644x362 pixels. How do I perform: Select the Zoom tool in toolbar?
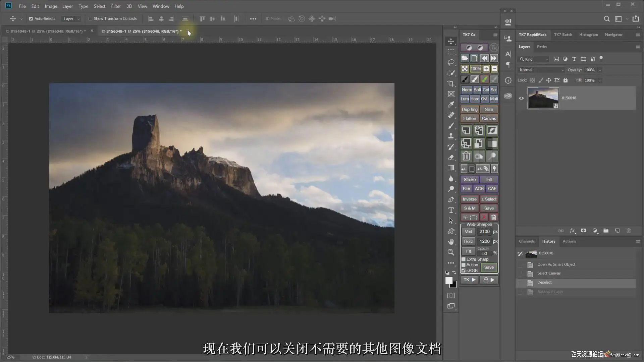[451, 252]
